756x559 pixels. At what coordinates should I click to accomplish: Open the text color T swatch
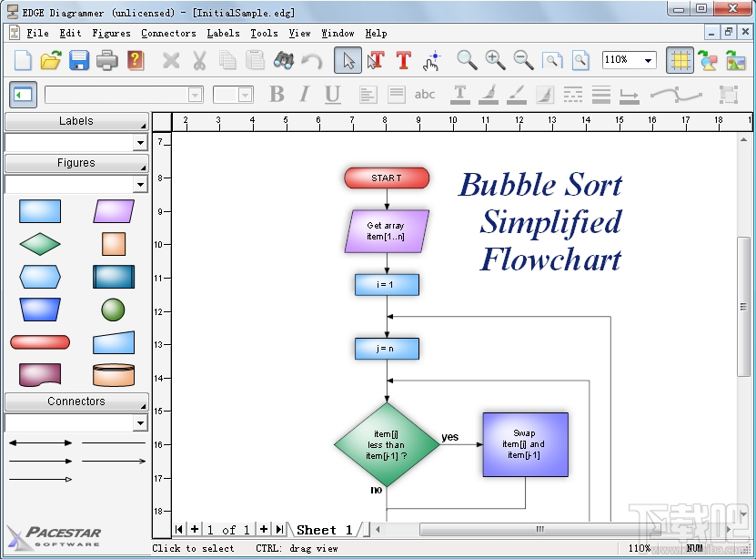[x=460, y=95]
